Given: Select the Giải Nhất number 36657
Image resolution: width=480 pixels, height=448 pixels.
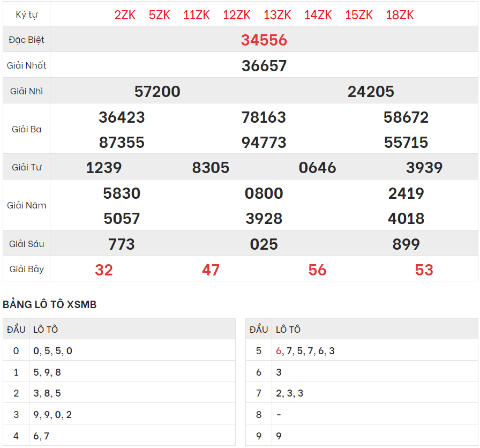Looking at the screenshot, I should click(264, 66).
